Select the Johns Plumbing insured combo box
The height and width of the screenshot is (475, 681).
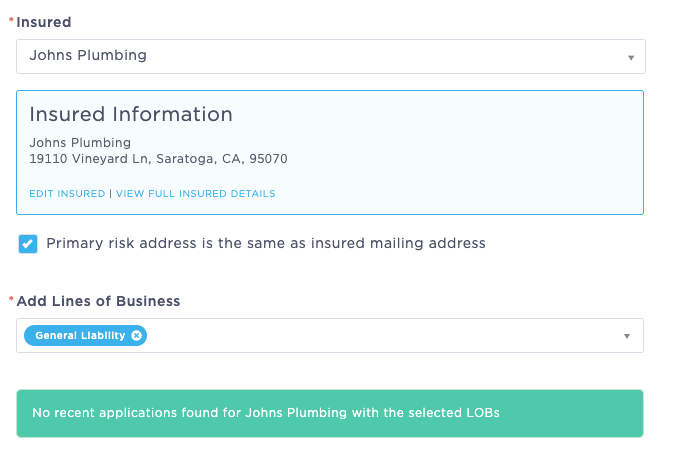point(331,56)
